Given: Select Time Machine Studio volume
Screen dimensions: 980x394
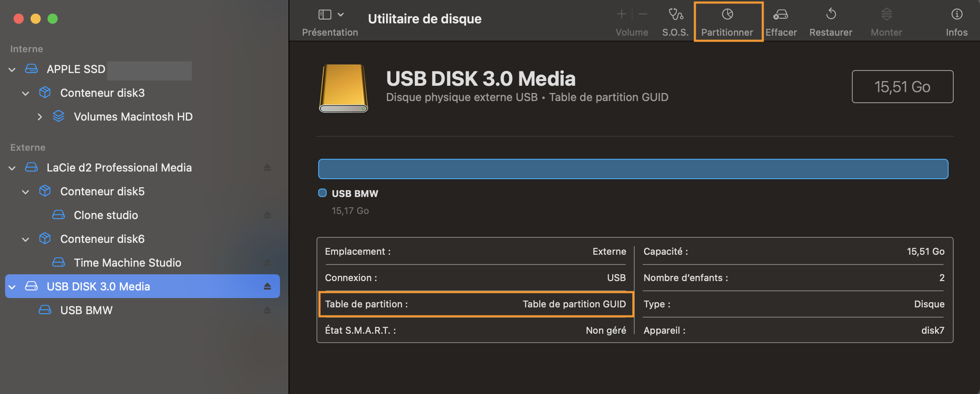Looking at the screenshot, I should click(x=127, y=263).
